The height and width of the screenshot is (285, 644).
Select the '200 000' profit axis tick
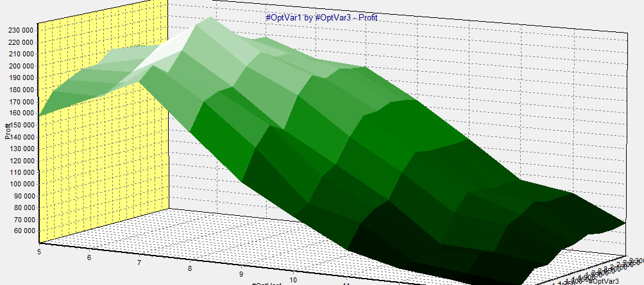22,66
